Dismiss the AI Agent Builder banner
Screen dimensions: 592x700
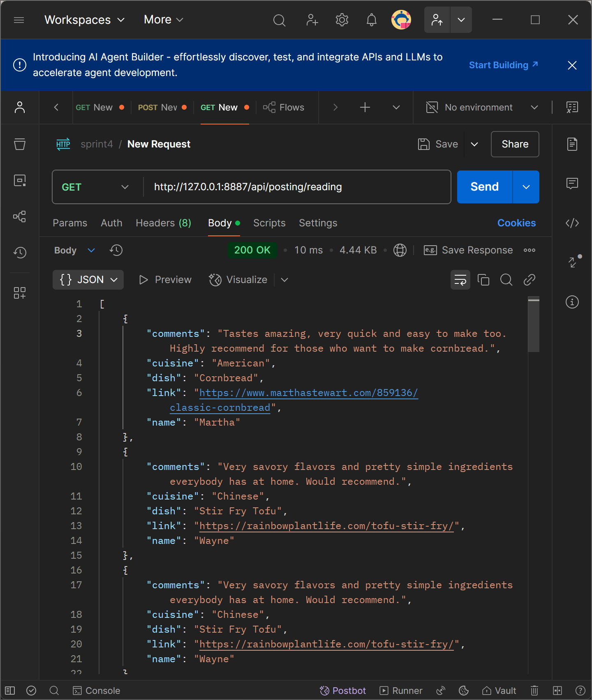click(572, 65)
